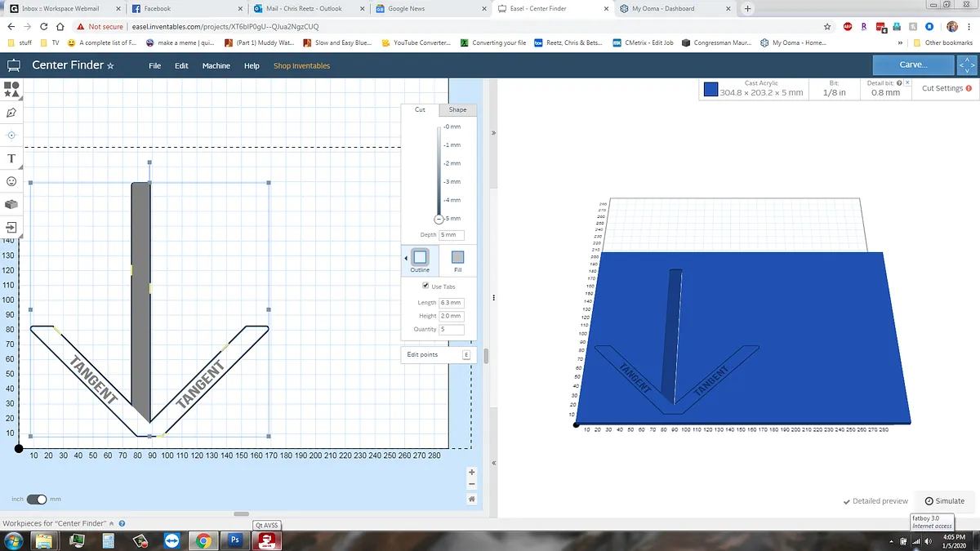Click the home reset view icon
980x551 pixels.
(471, 498)
